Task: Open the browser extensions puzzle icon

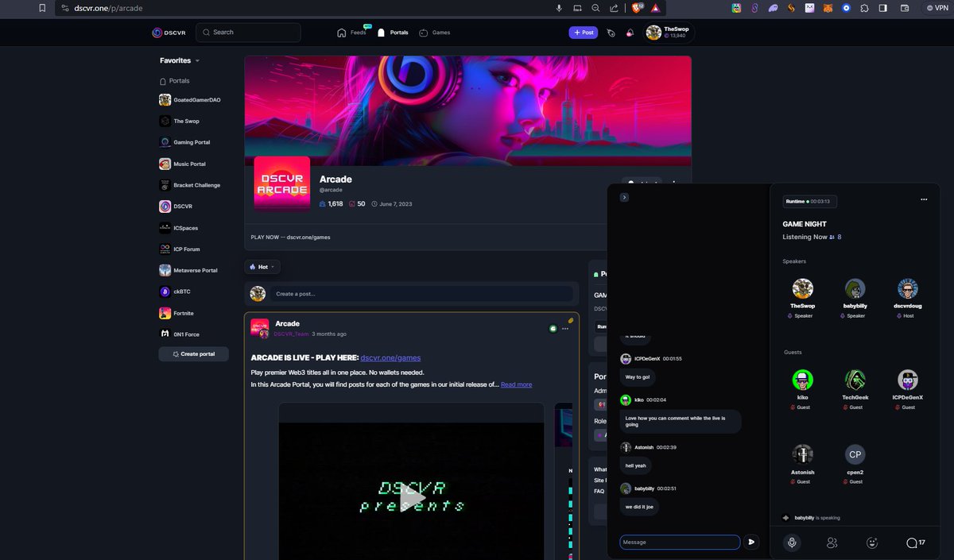Action: pos(864,8)
